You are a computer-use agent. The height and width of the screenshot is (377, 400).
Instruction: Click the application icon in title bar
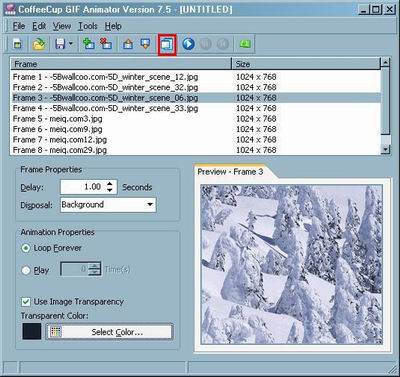(9, 9)
